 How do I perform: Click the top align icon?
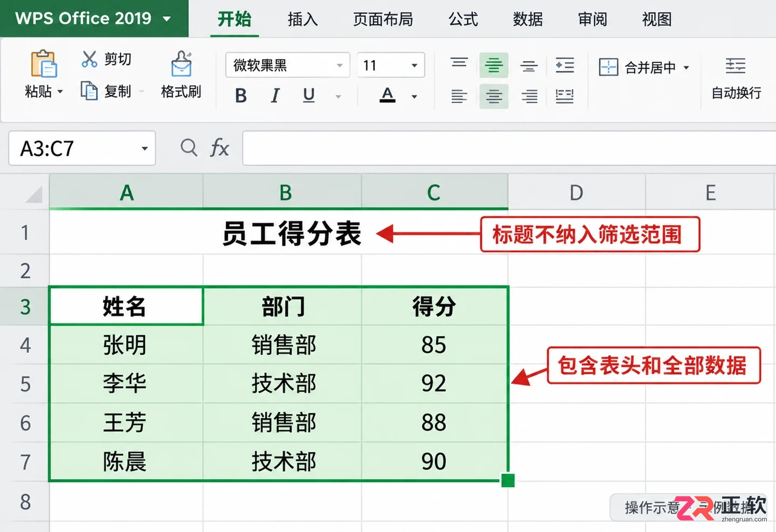(x=459, y=63)
